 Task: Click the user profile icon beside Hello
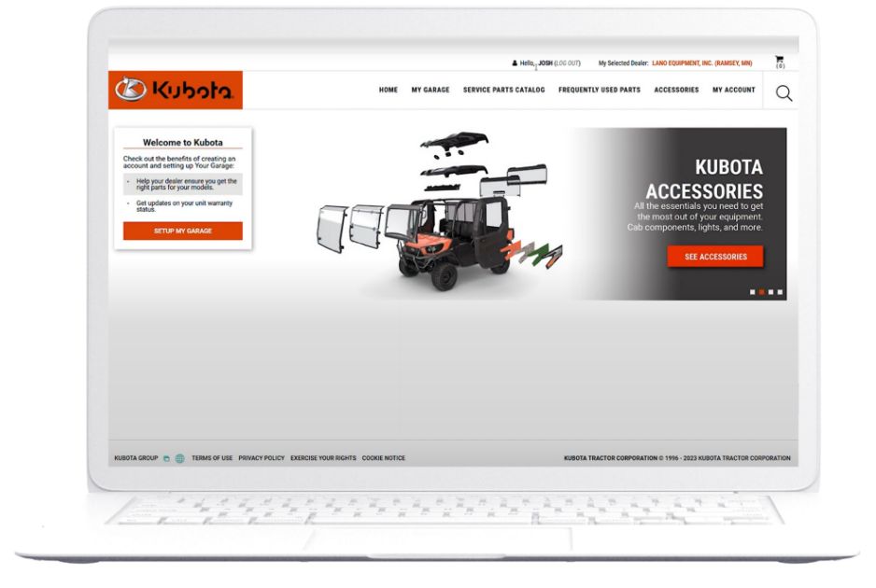[515, 63]
